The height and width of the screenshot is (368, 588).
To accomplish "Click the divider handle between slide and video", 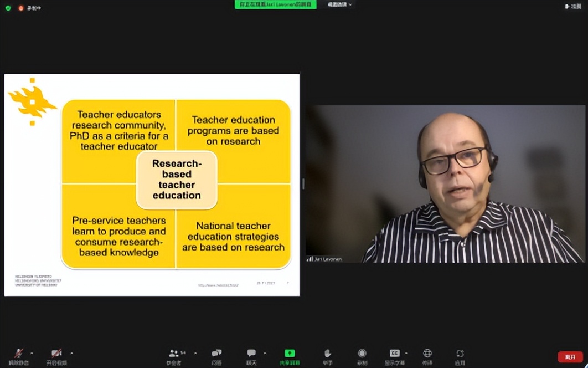I will [303, 183].
